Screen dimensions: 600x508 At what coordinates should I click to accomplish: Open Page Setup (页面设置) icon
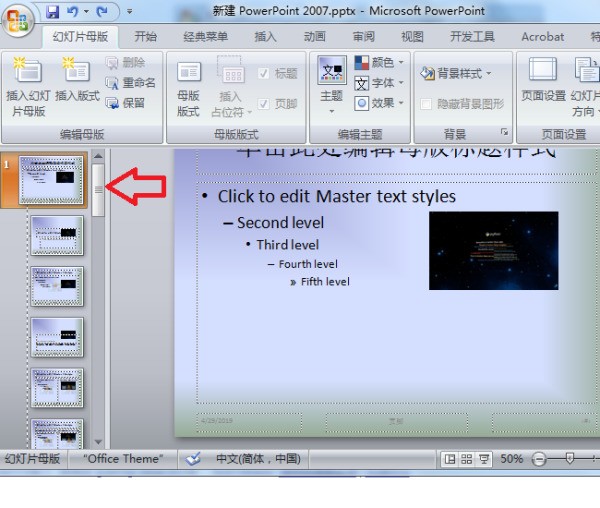pos(543,72)
